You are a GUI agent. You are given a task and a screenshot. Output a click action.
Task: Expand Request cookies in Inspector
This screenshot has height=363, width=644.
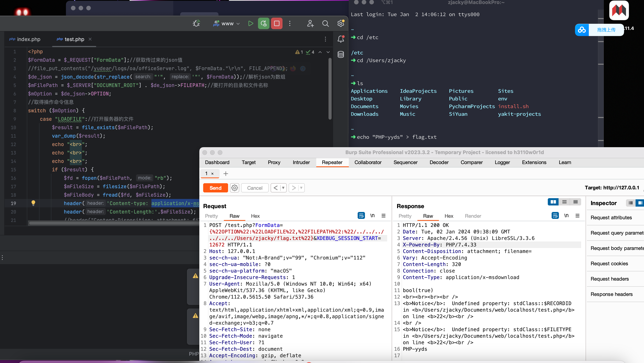[609, 264]
